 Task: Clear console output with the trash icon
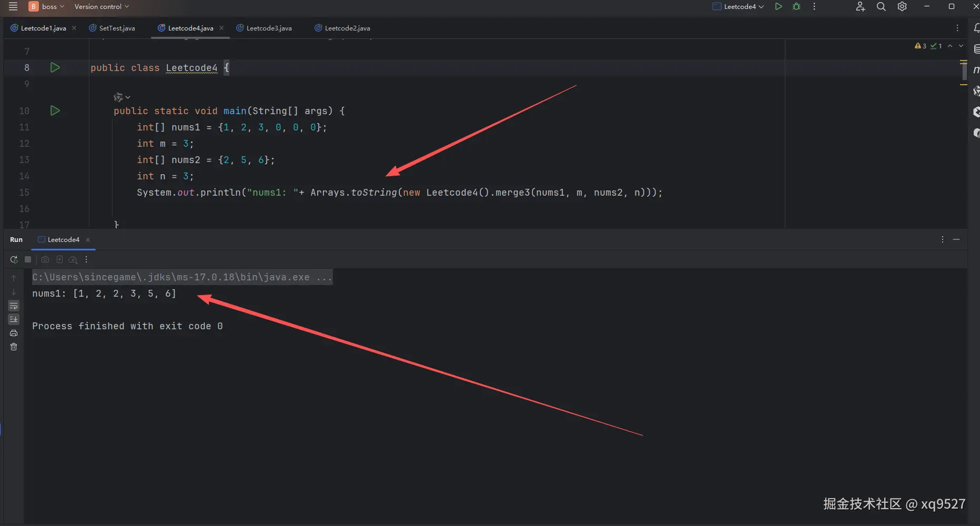tap(14, 347)
